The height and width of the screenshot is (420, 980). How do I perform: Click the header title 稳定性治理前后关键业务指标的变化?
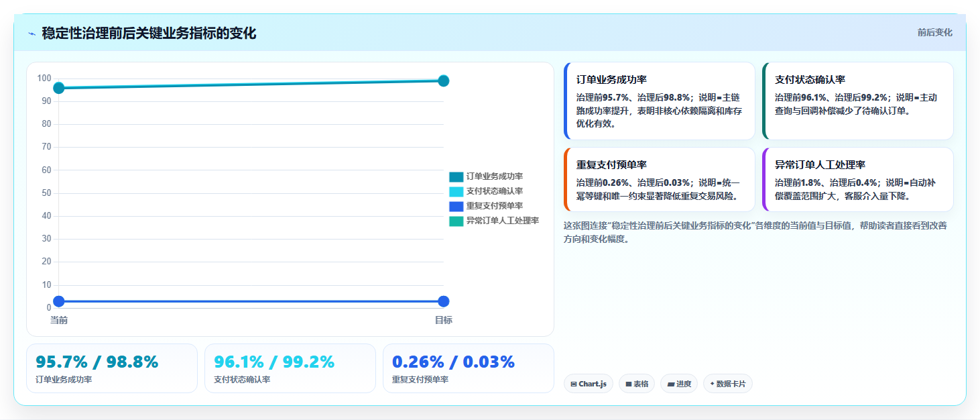coord(149,34)
